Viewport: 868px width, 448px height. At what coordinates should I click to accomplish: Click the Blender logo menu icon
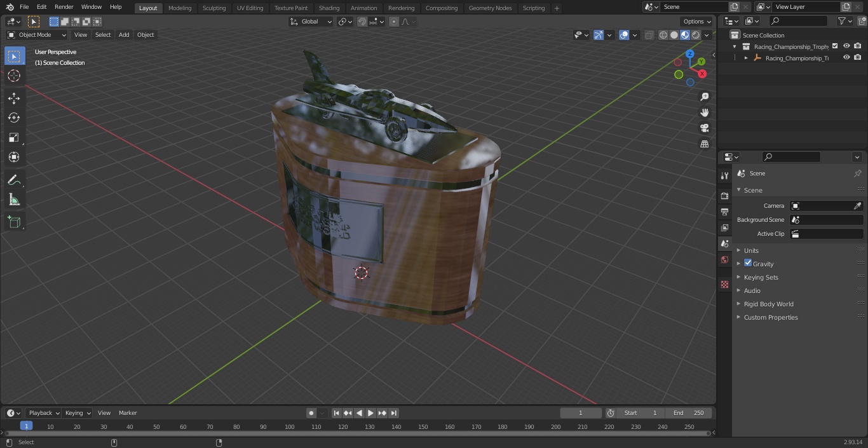click(10, 7)
